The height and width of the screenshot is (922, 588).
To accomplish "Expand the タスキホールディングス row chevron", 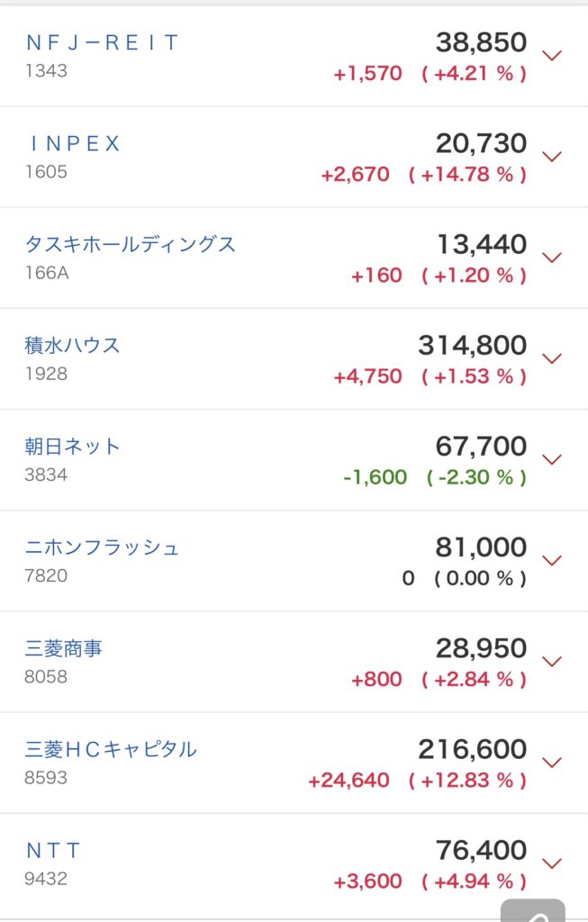I will [x=552, y=258].
